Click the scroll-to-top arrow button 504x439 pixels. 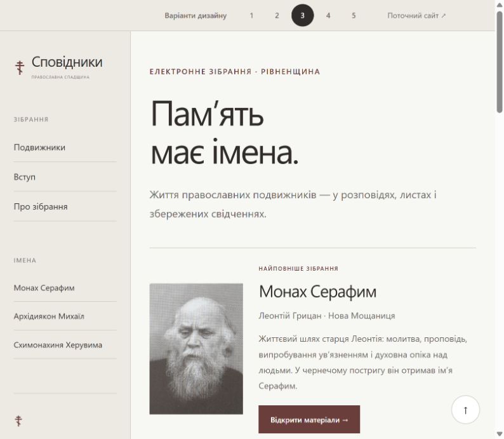click(465, 410)
